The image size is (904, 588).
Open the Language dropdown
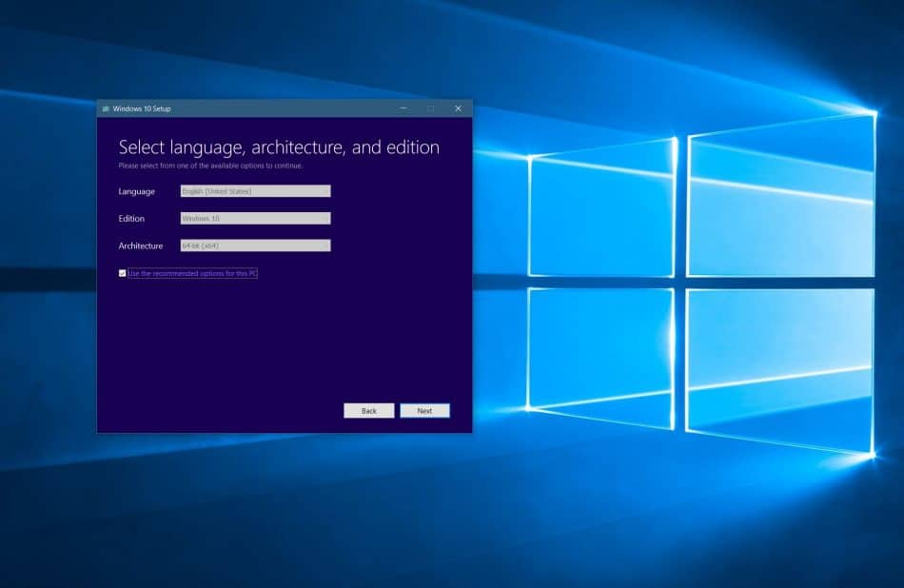[255, 191]
